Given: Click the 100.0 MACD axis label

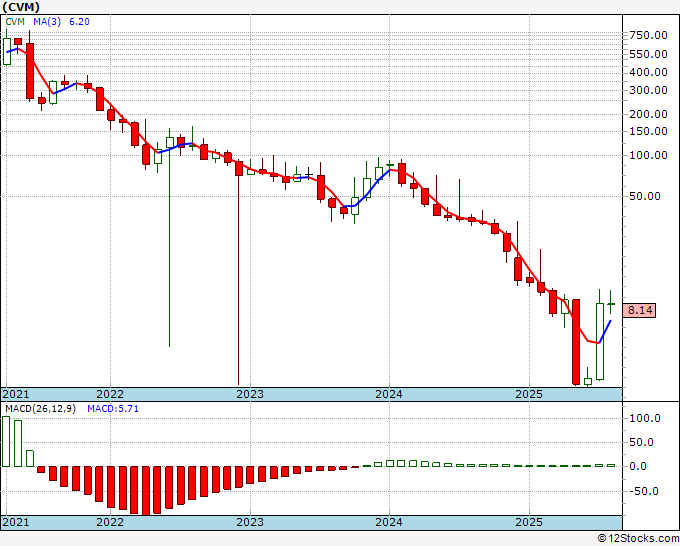Looking at the screenshot, I should coord(645,418).
